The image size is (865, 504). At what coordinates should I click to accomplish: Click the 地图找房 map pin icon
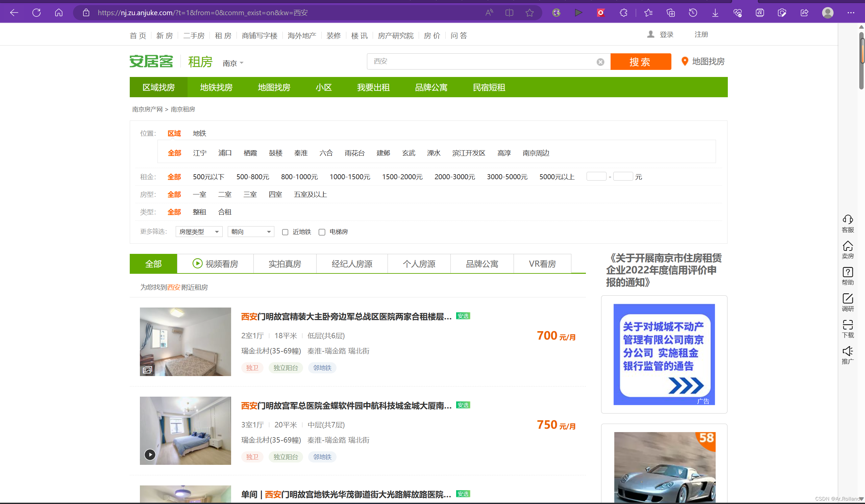pyautogui.click(x=685, y=61)
